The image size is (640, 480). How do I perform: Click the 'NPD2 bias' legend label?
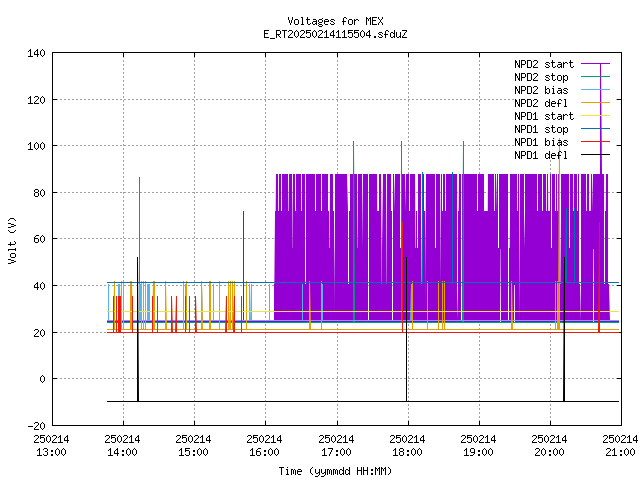[541, 90]
